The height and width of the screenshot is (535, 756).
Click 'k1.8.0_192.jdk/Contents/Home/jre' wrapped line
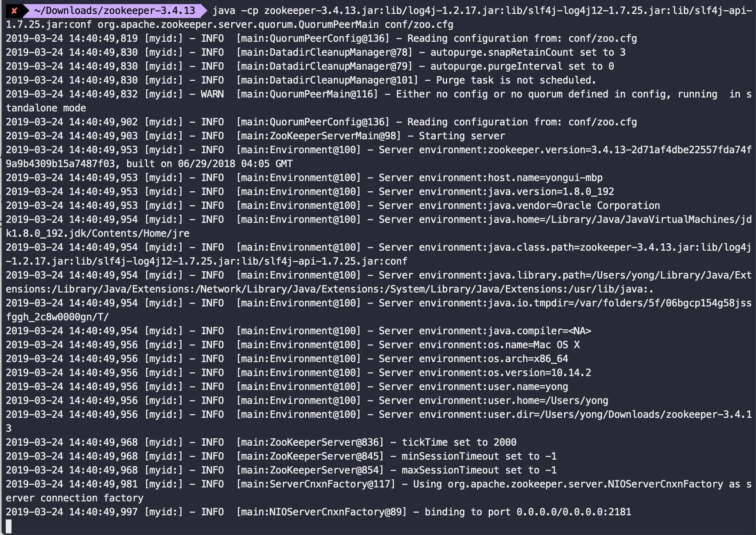tap(98, 233)
